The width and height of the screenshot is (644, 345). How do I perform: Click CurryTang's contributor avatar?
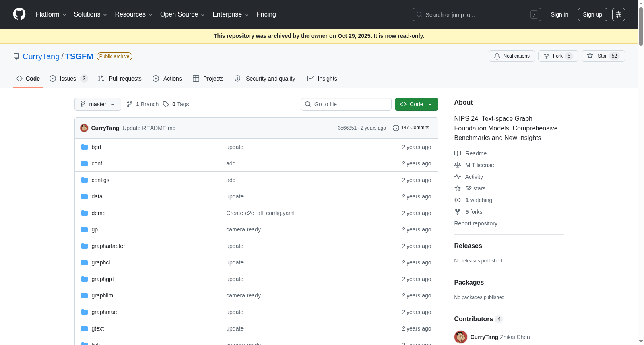(461, 337)
